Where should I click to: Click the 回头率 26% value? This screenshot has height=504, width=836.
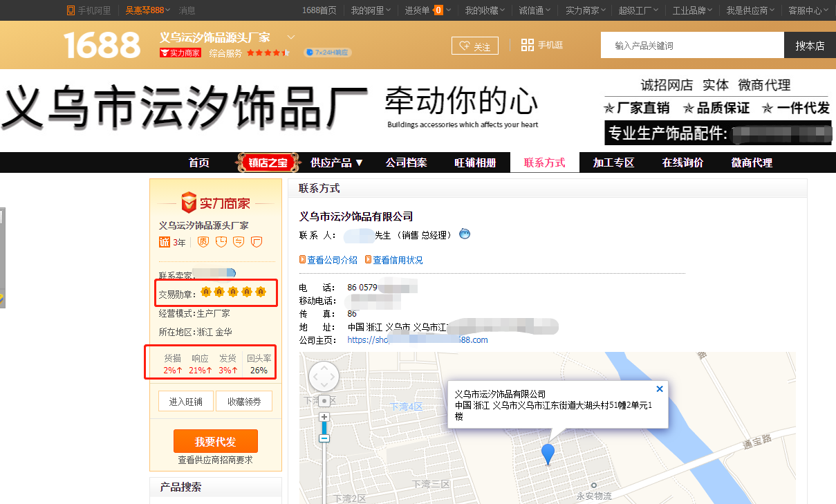(x=259, y=370)
